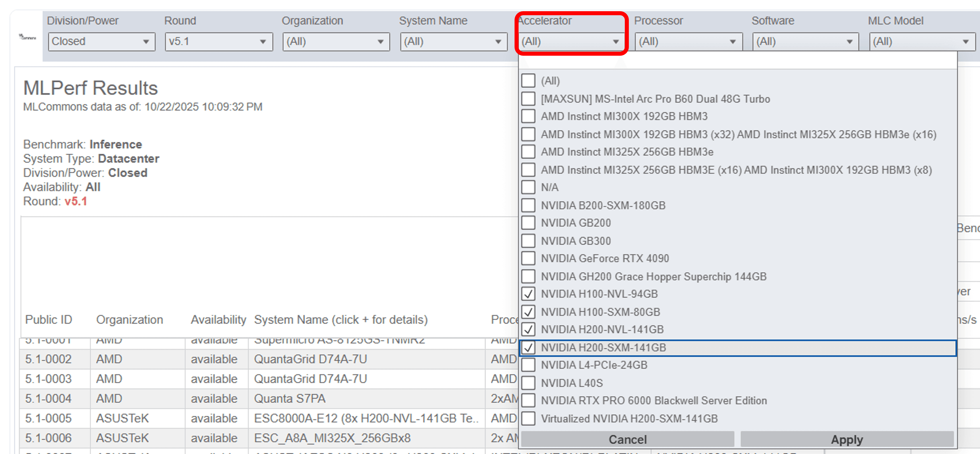Click the Apply button

(x=847, y=440)
